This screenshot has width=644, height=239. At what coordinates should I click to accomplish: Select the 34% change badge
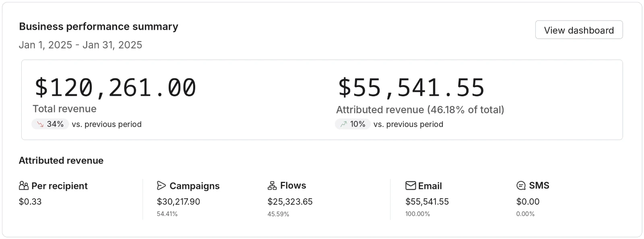(x=50, y=124)
